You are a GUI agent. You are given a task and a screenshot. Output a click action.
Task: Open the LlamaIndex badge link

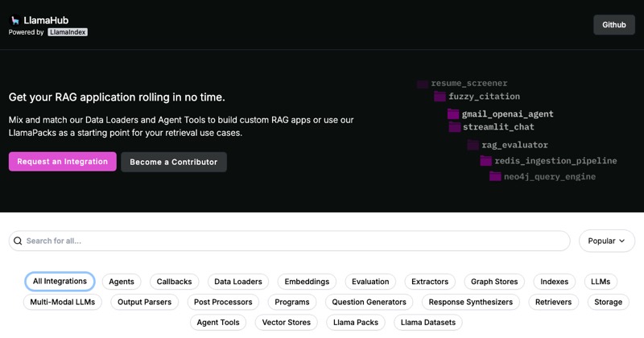click(68, 32)
